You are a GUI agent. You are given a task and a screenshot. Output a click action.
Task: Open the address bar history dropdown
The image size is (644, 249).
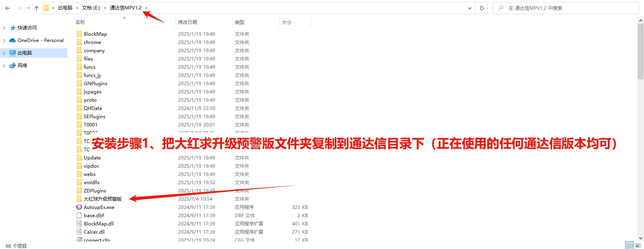point(470,8)
